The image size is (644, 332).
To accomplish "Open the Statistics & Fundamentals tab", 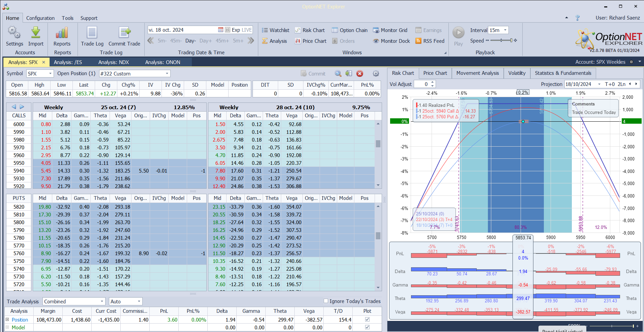I will [x=563, y=73].
